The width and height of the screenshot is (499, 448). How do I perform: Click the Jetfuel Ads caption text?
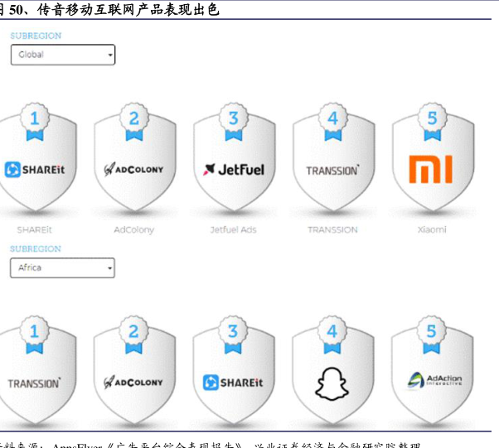click(x=233, y=229)
